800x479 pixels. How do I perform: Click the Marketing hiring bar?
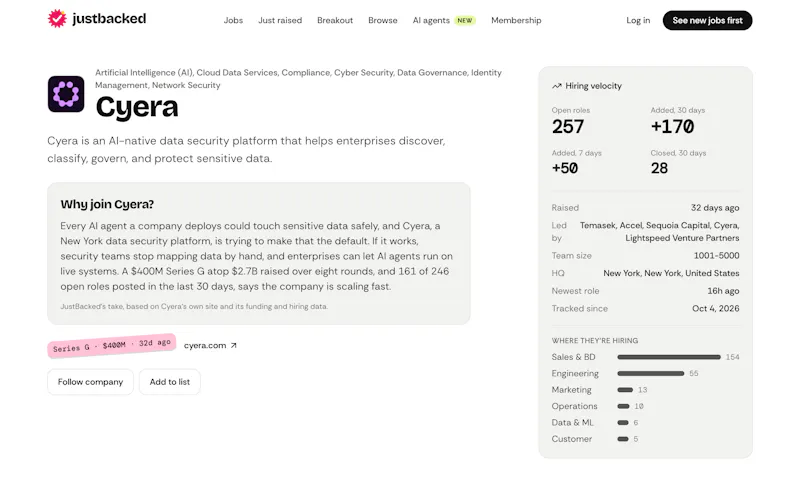click(625, 390)
